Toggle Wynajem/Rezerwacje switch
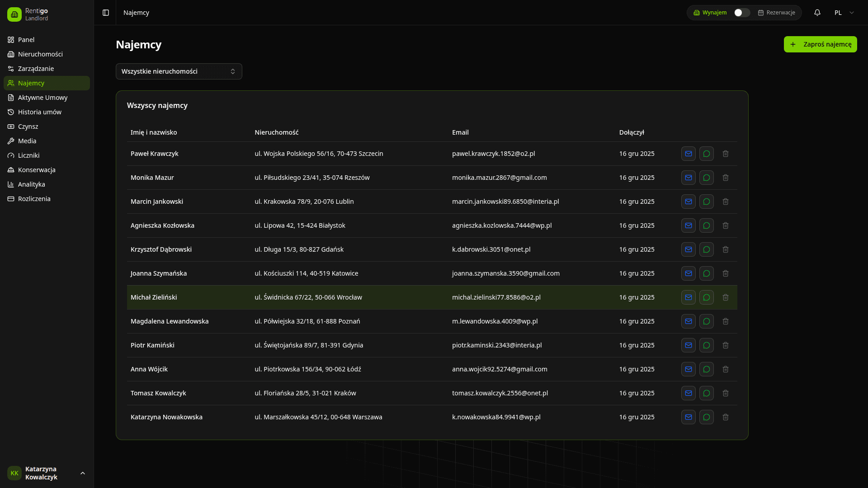Image resolution: width=868 pixels, height=488 pixels. pyautogui.click(x=741, y=13)
